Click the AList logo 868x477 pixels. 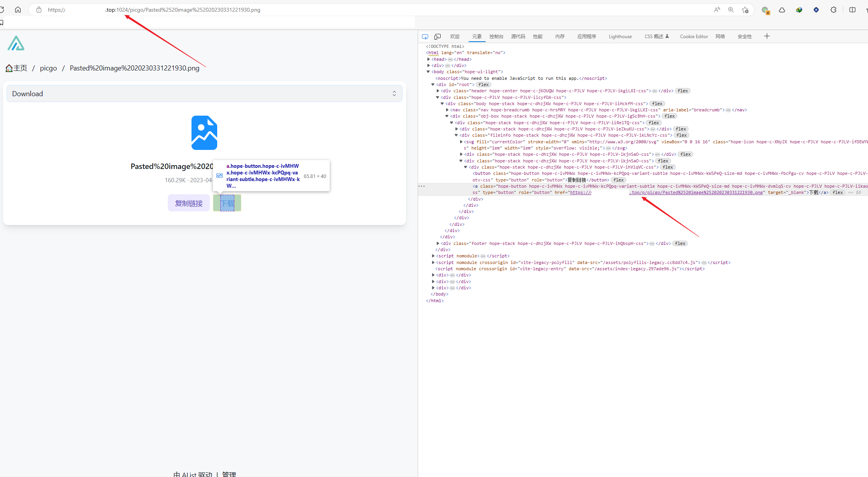pos(16,43)
